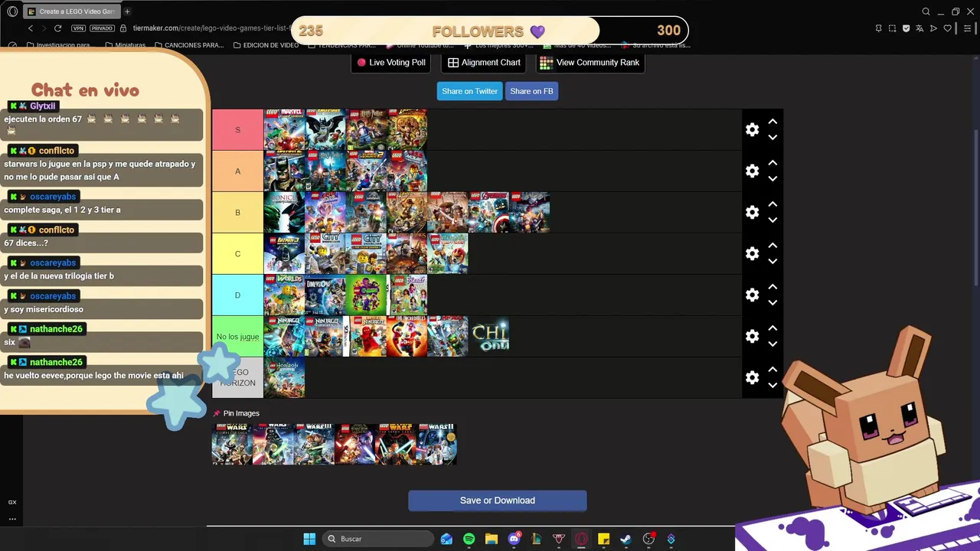Select the light green D tier label

(x=237, y=295)
